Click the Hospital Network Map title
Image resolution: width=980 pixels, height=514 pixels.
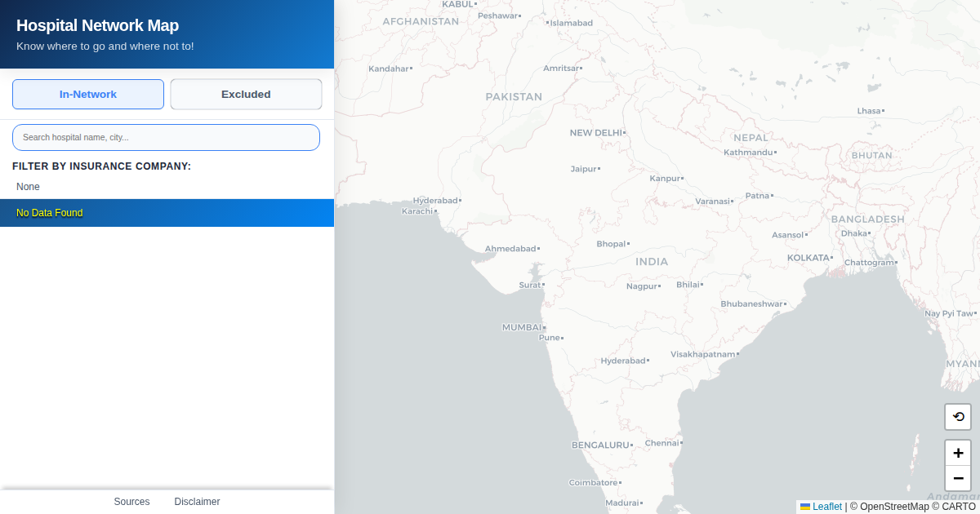pyautogui.click(x=97, y=25)
